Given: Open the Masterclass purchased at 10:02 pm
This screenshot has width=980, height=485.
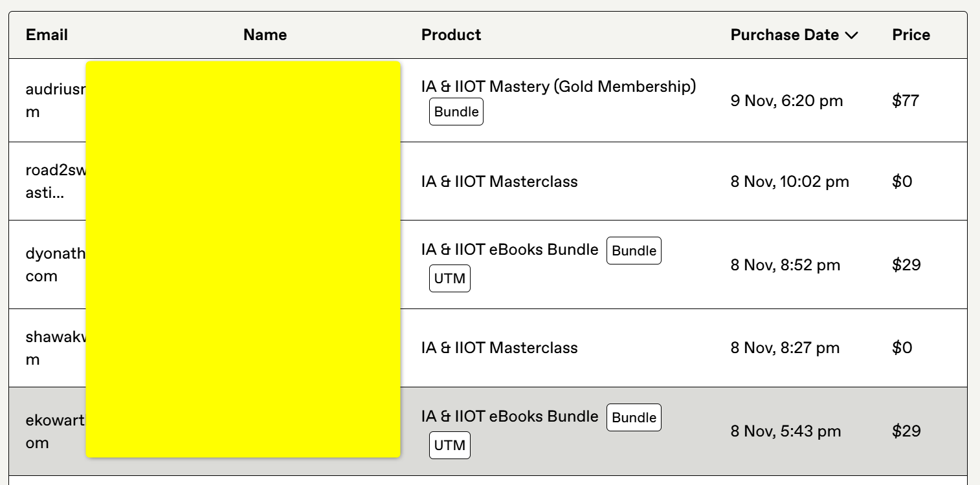Looking at the screenshot, I should pos(499,182).
